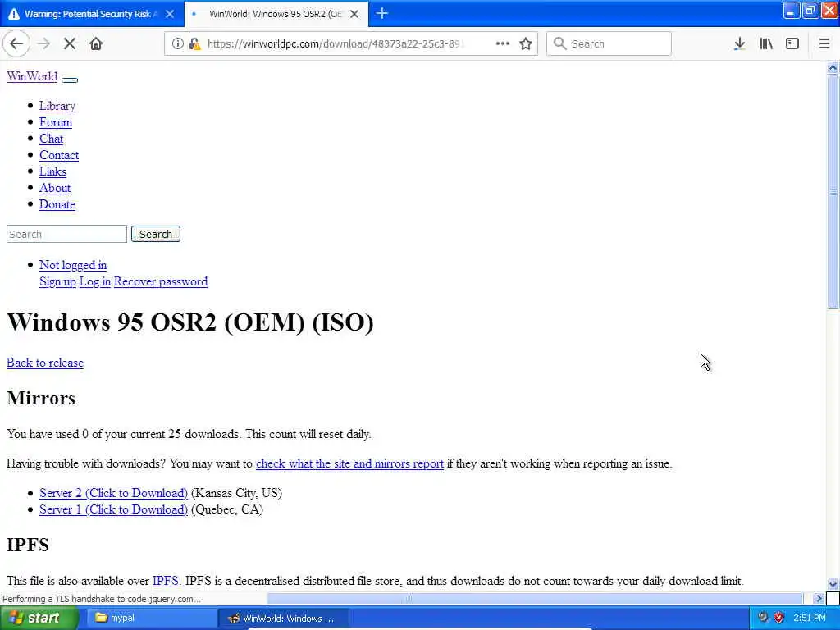840x630 pixels.
Task: Download from Server 1 Quebec
Action: [x=113, y=509]
